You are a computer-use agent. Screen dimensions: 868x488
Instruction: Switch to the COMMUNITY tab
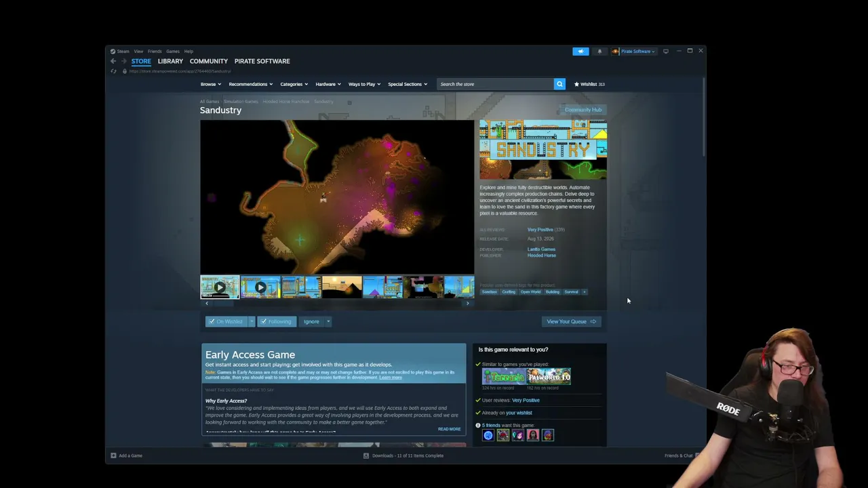click(209, 61)
